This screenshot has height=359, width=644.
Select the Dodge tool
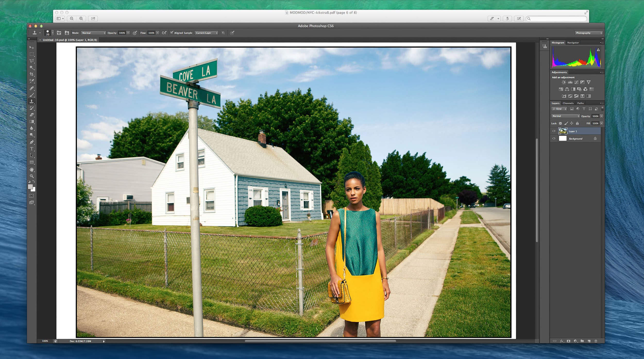pyautogui.click(x=32, y=135)
